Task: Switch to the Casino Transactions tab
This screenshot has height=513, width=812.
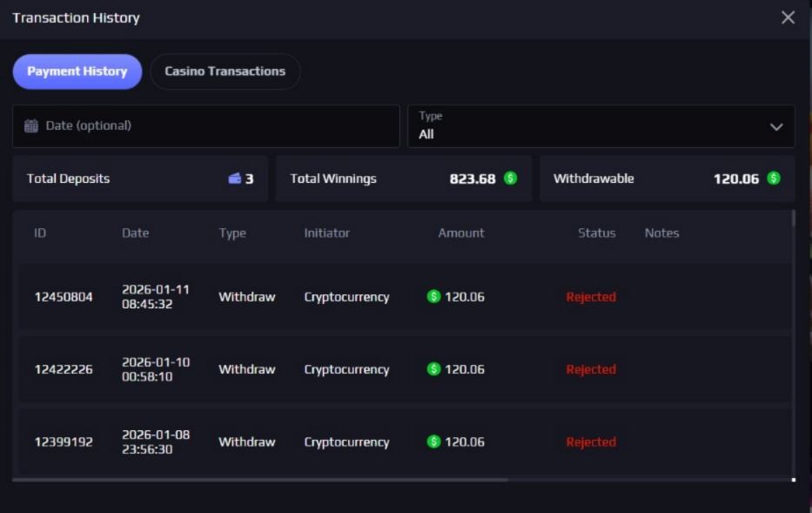Action: [225, 71]
